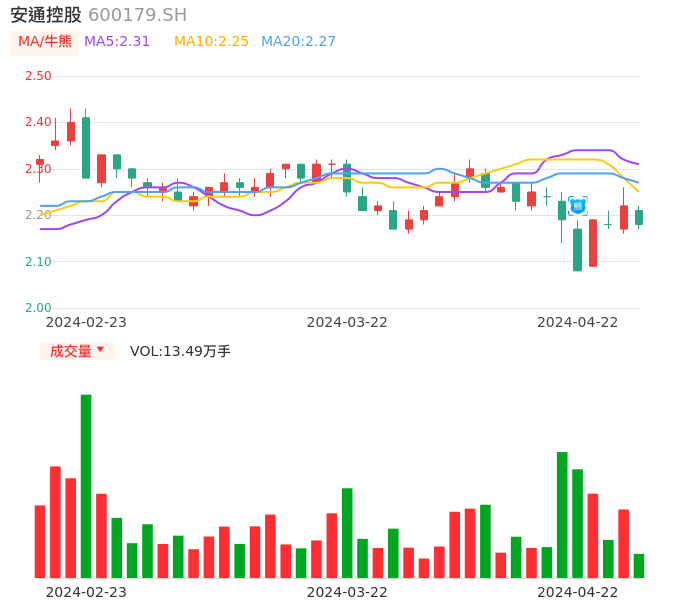Click the 安通控股 stock name
The width and height of the screenshot is (686, 606).
(46, 15)
